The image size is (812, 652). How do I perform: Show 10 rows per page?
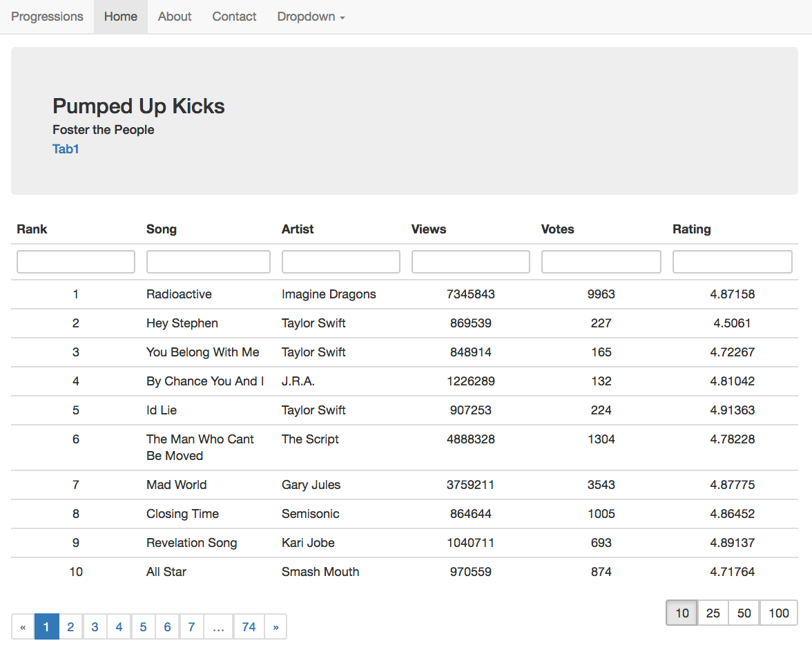(681, 613)
